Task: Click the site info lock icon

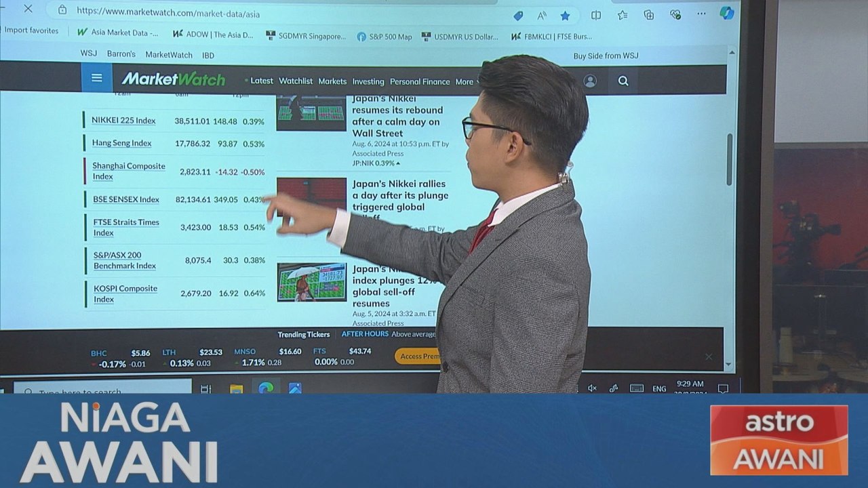Action: (62, 10)
